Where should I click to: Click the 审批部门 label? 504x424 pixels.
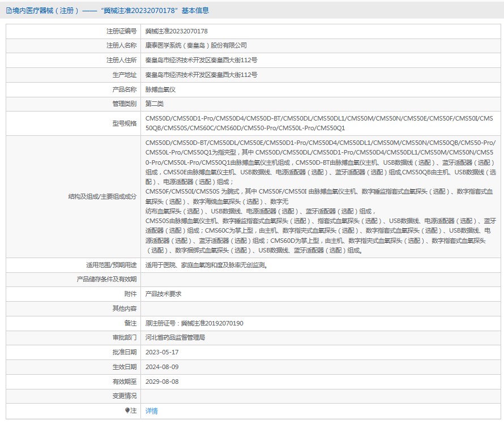coord(125,337)
